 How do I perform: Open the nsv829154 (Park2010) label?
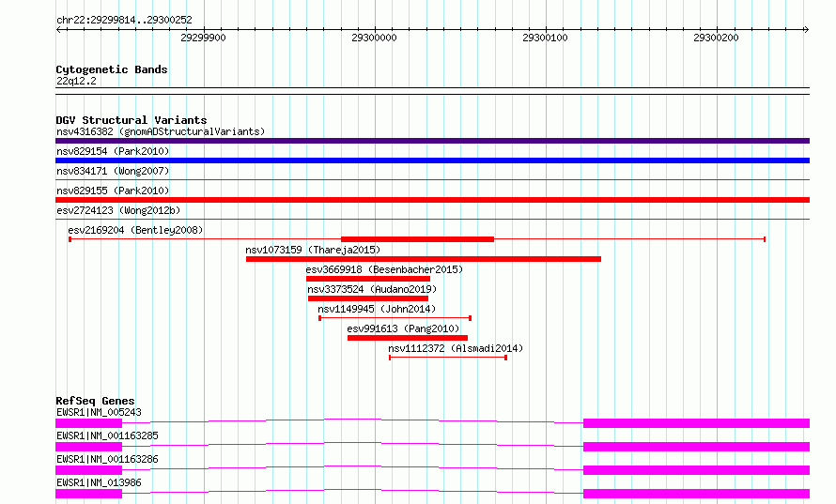coord(113,151)
